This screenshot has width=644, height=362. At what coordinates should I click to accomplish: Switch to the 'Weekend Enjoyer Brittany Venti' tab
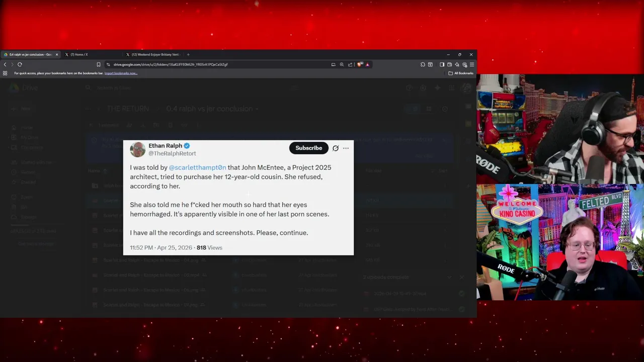pyautogui.click(x=152, y=54)
